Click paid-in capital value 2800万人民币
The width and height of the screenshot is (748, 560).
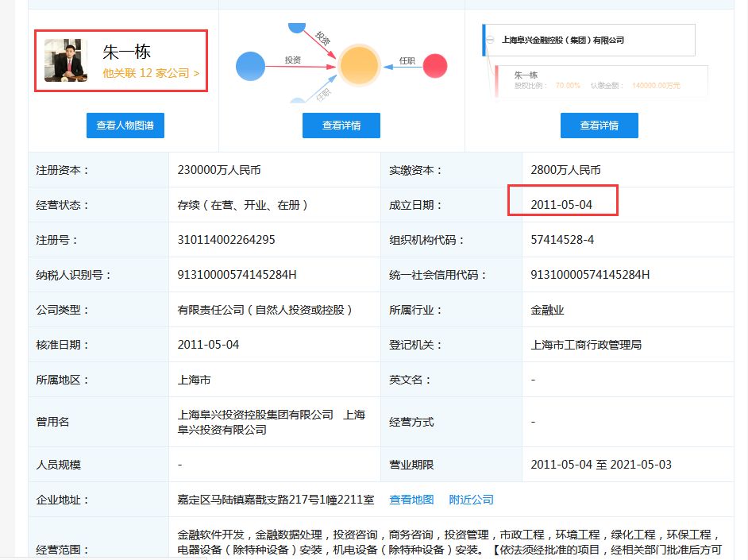click(x=565, y=170)
